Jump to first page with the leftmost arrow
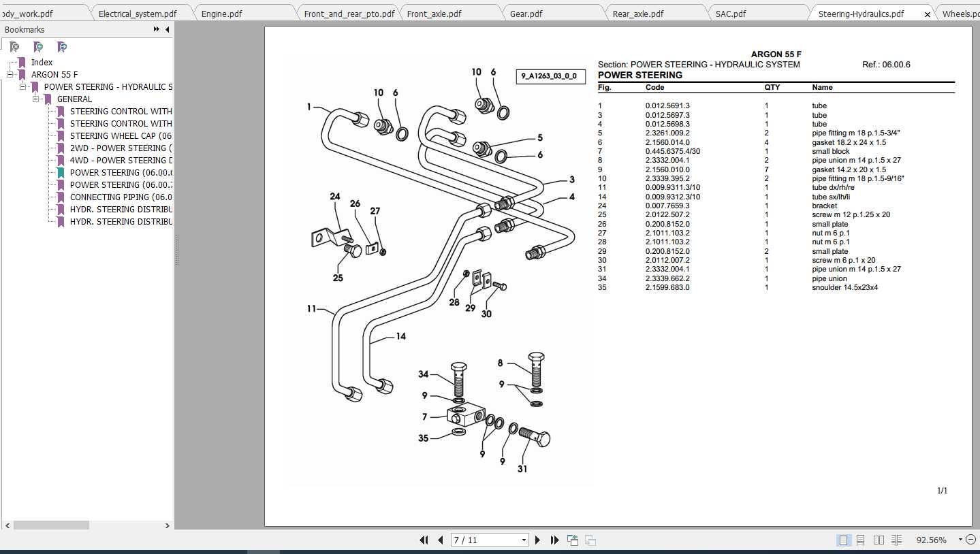The image size is (980, 554). pos(423,540)
